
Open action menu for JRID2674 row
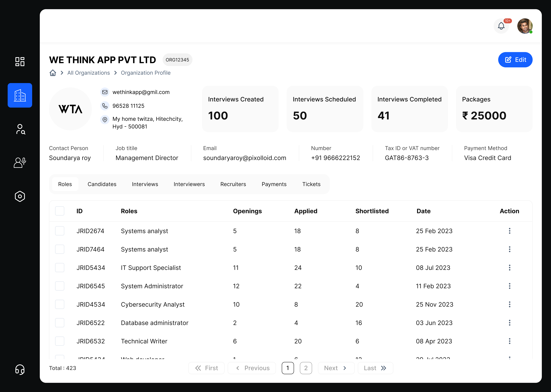(x=509, y=231)
